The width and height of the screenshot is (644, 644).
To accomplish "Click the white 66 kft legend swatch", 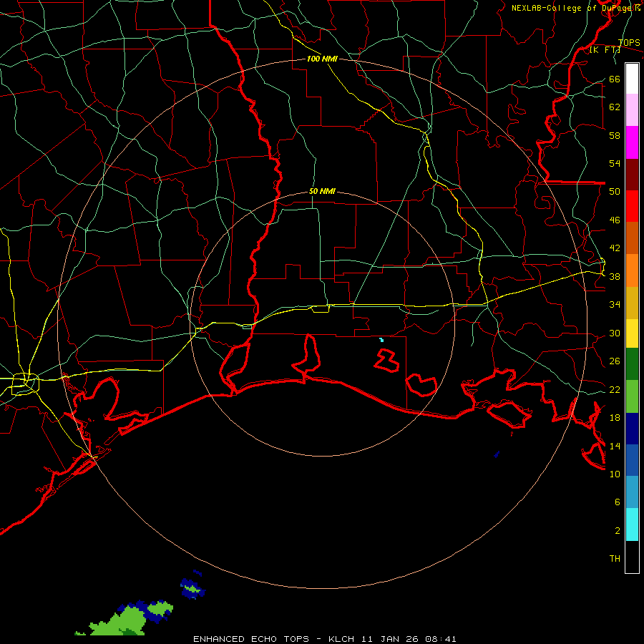I will (632, 79).
